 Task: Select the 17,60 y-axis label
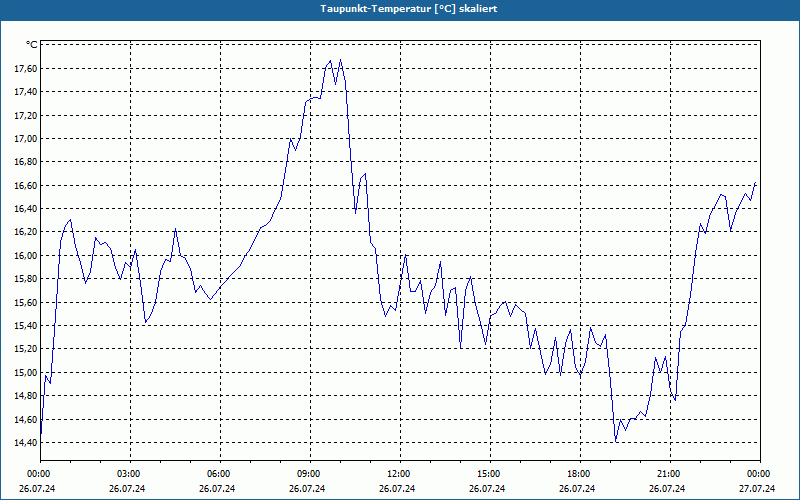point(26,68)
